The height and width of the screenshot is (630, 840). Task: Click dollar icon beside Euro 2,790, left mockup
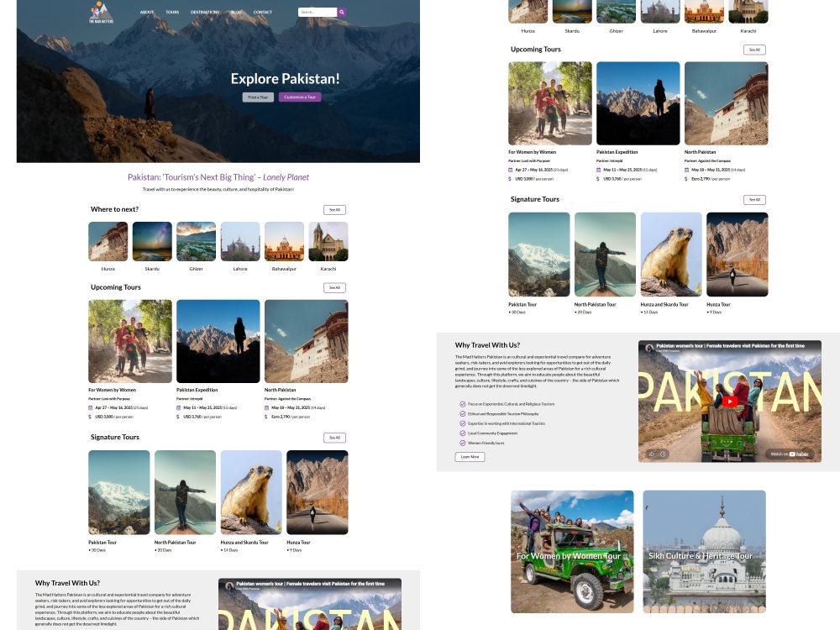pyautogui.click(x=266, y=417)
